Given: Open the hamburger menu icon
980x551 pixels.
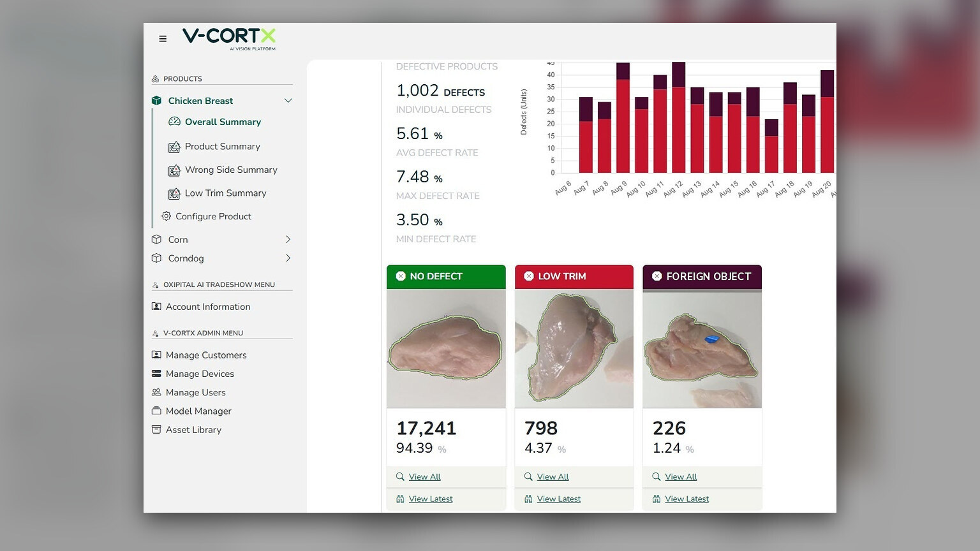Looking at the screenshot, I should pyautogui.click(x=163, y=39).
